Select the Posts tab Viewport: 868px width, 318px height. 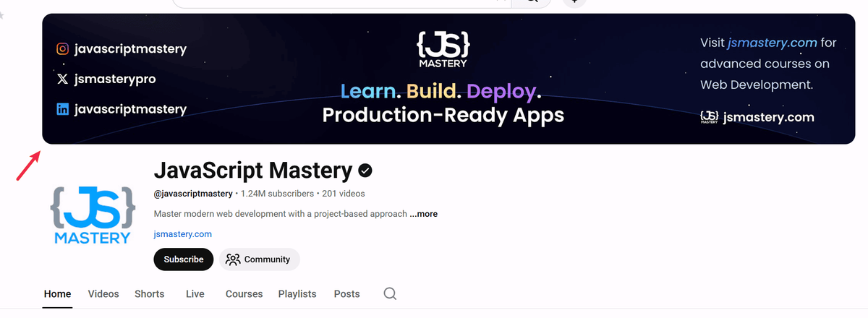pos(347,294)
